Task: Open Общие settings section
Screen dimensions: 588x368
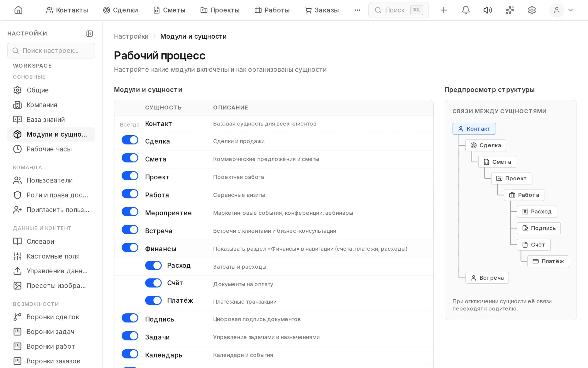Action: (51, 90)
